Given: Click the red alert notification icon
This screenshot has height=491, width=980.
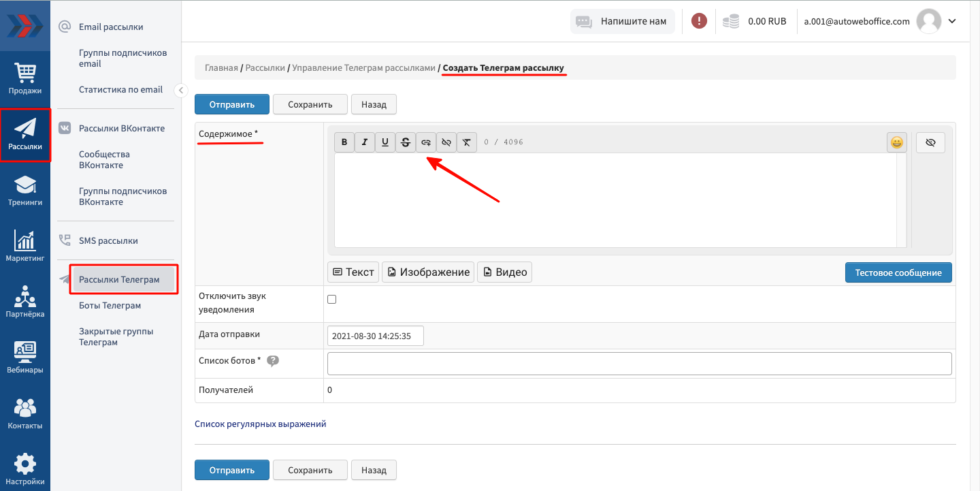Looking at the screenshot, I should 699,21.
